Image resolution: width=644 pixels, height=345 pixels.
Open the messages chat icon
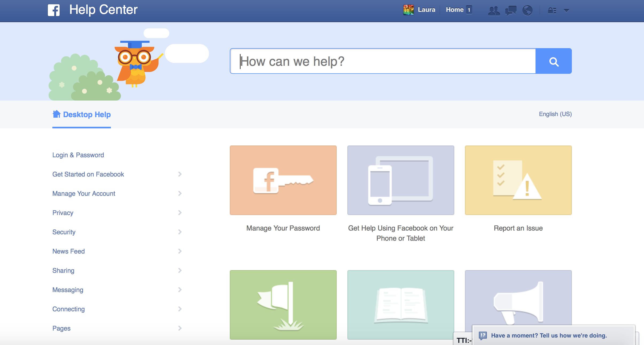[x=511, y=11]
